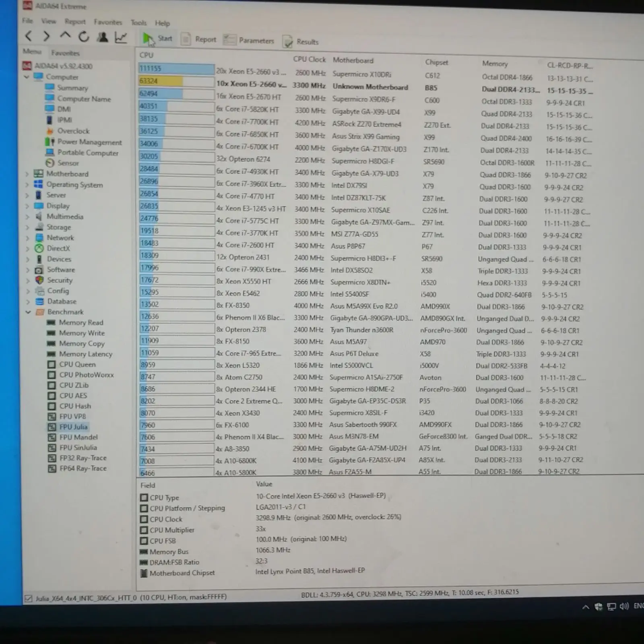Open benchmark Parameters
The image size is (644, 644).
pyautogui.click(x=249, y=40)
